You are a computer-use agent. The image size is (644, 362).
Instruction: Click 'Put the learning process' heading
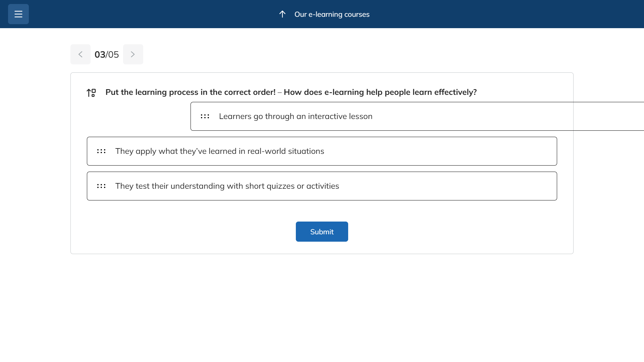pos(190,92)
